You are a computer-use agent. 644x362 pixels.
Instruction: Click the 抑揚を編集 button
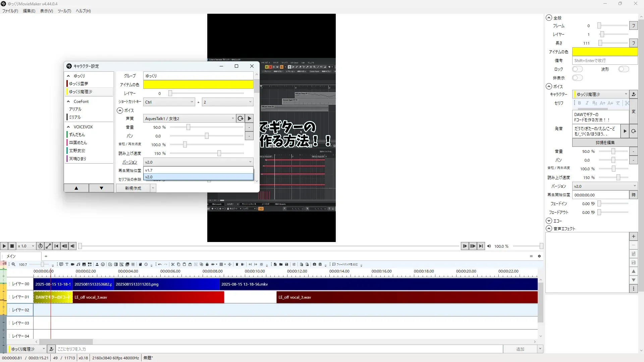pyautogui.click(x=605, y=142)
